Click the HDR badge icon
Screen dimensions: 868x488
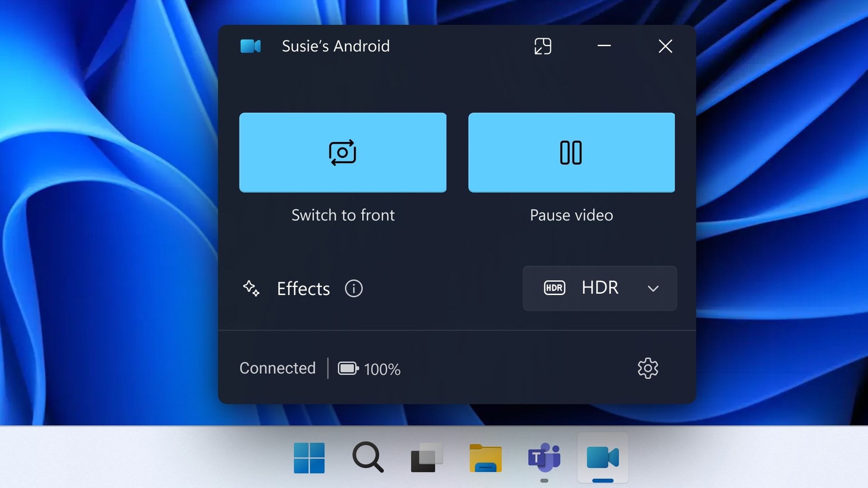(x=554, y=288)
